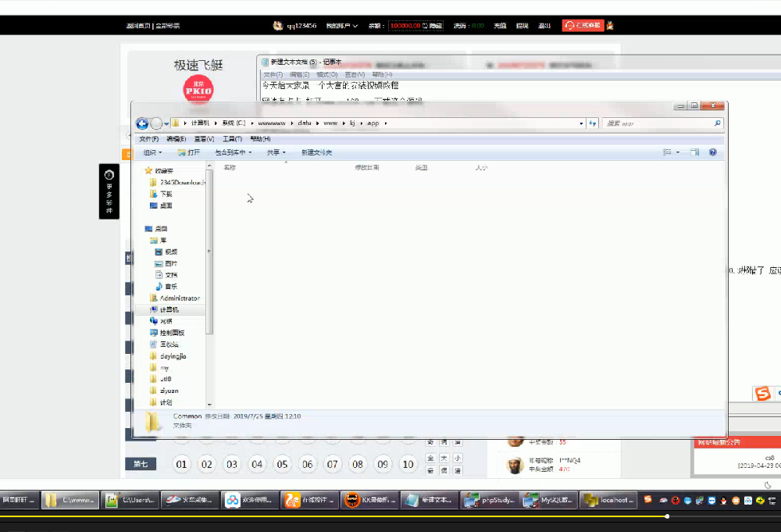Expand the 共享 share dropdown menu
Viewport: 781px width, 532px height.
click(x=276, y=152)
